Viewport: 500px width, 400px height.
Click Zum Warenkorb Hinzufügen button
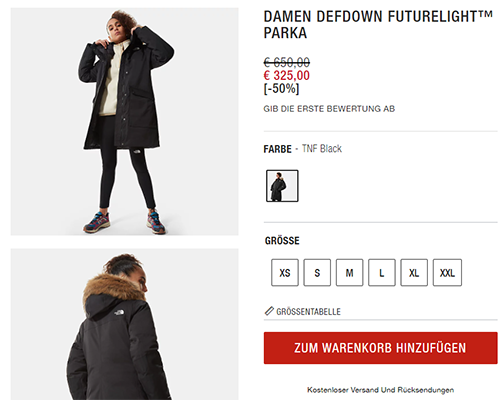coord(380,348)
